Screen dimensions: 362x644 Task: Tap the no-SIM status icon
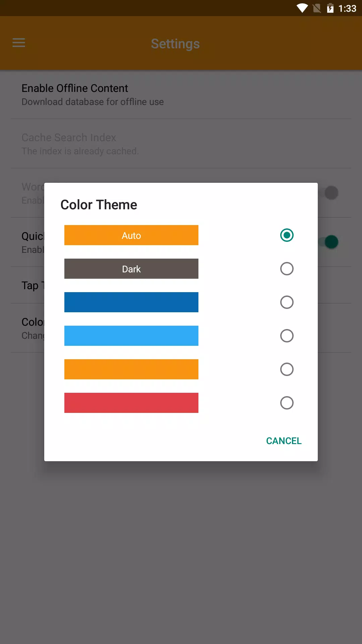[x=317, y=8]
